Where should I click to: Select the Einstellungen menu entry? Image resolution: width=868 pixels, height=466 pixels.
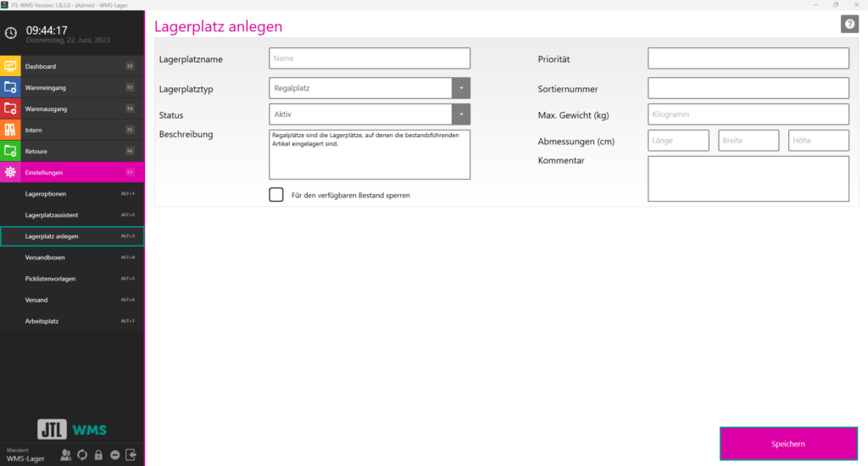(x=72, y=172)
